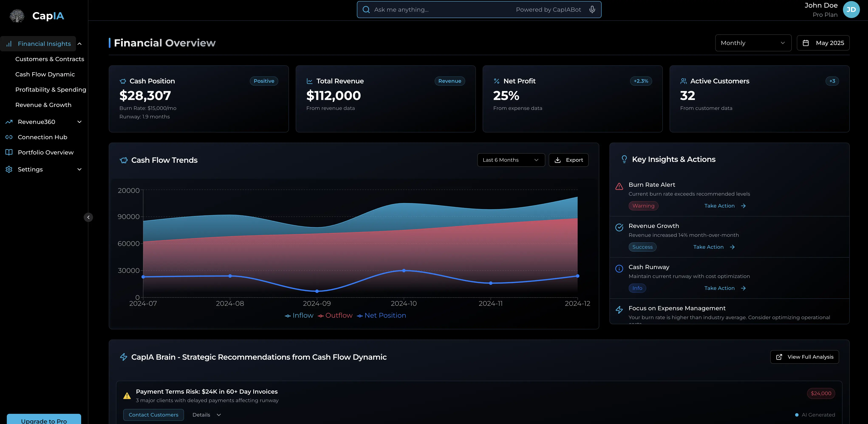The width and height of the screenshot is (868, 424).
Task: Click Contact Customers button
Action: pyautogui.click(x=153, y=415)
